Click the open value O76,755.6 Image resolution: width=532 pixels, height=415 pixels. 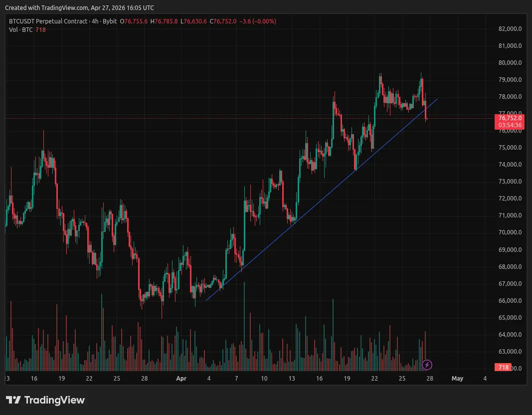pyautogui.click(x=134, y=21)
